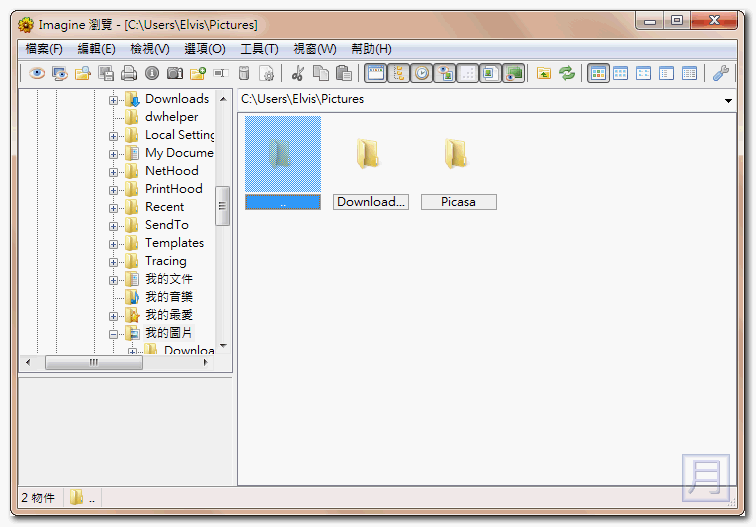Viewport: 756px width, 527px height.
Task: Select the Templates folder in tree
Action: 174,243
